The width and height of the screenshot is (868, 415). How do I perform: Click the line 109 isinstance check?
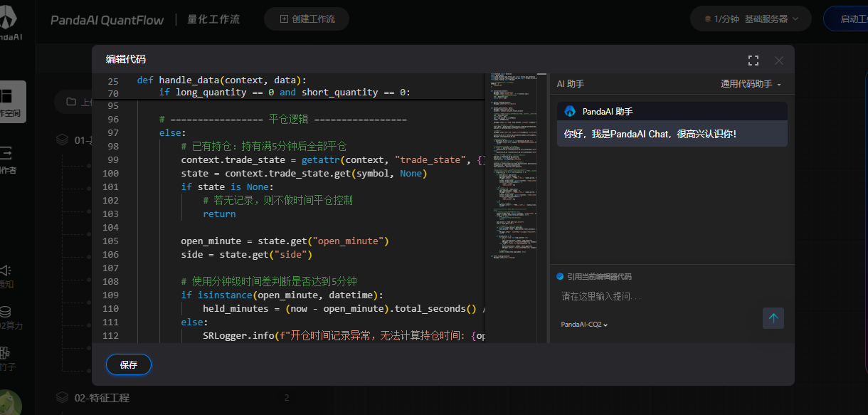(x=282, y=295)
